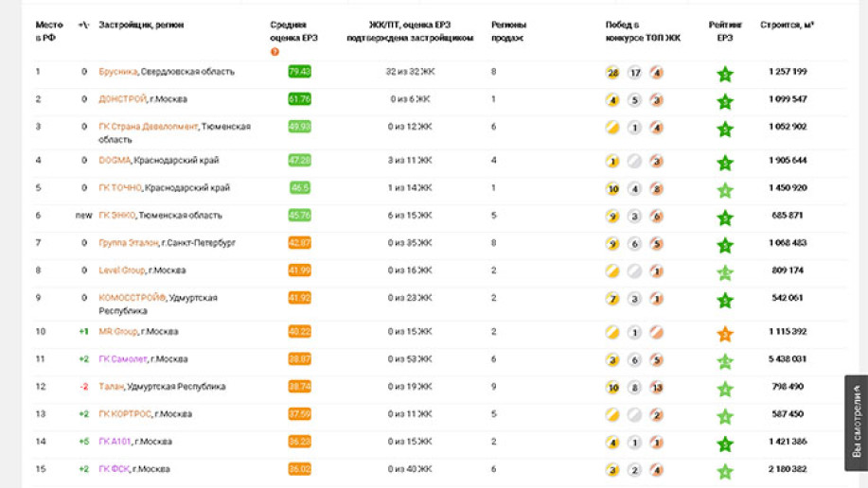This screenshot has height=488, width=868.
Task: Open the ГК Страна Девелопмент link
Action: [149, 127]
